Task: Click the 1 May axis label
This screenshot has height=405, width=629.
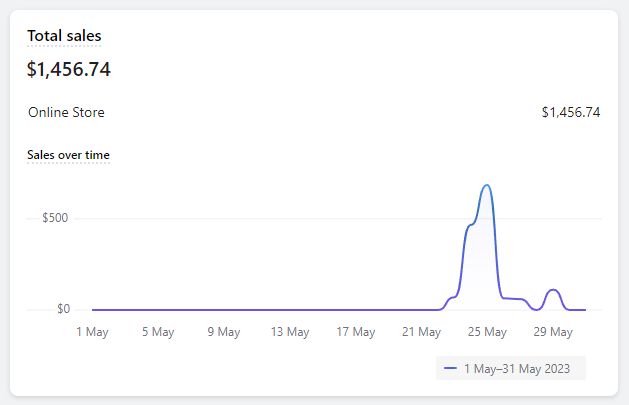Action: coord(92,332)
